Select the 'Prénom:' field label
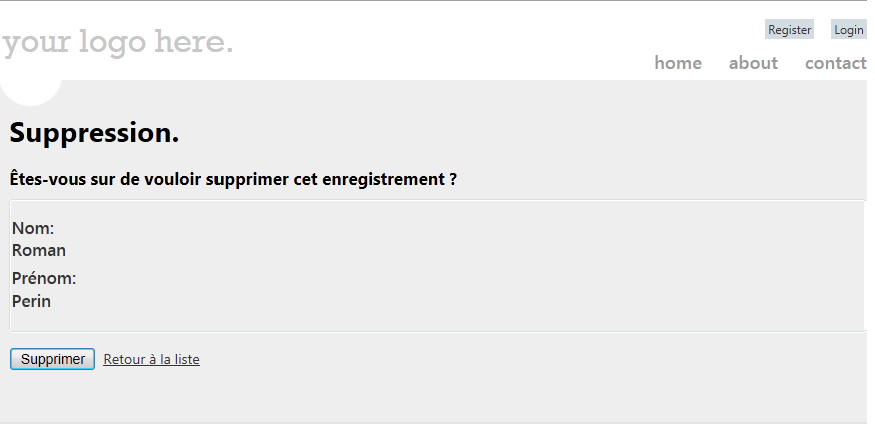Screen dimensions: 875x424 (44, 278)
